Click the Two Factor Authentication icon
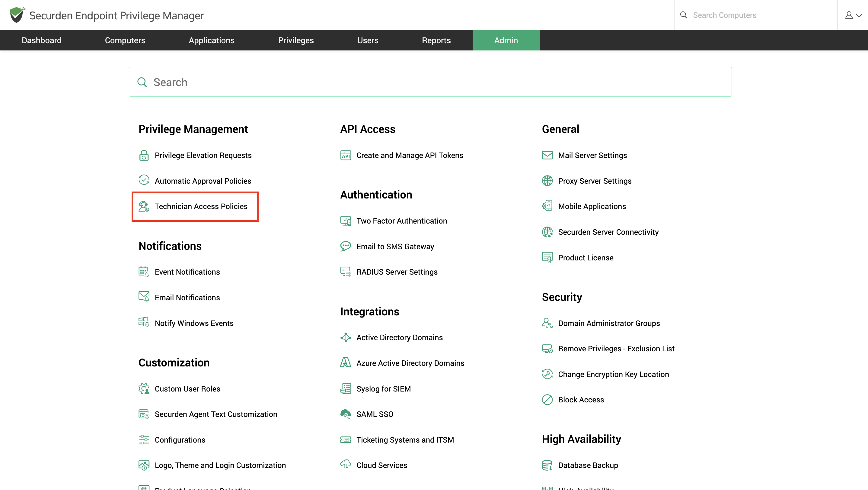Image resolution: width=868 pixels, height=490 pixels. tap(346, 221)
